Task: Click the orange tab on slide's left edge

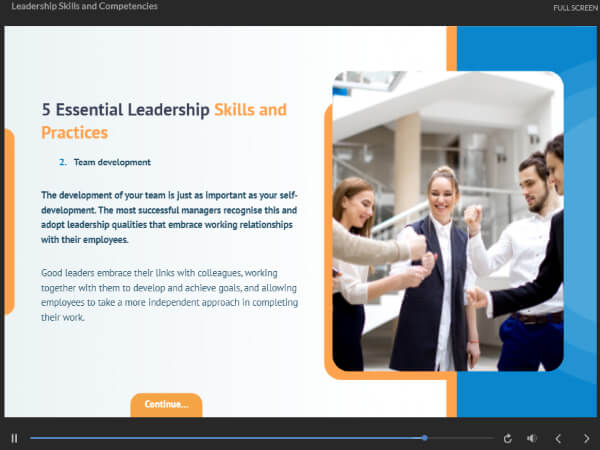Action: pos(9,221)
